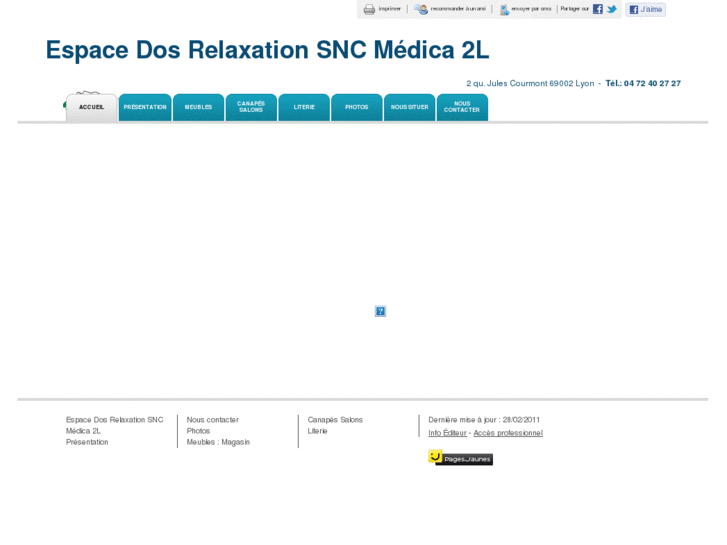Screen dimensions: 727x545
Task: Share the page on Facebook icon
Action: (x=598, y=9)
